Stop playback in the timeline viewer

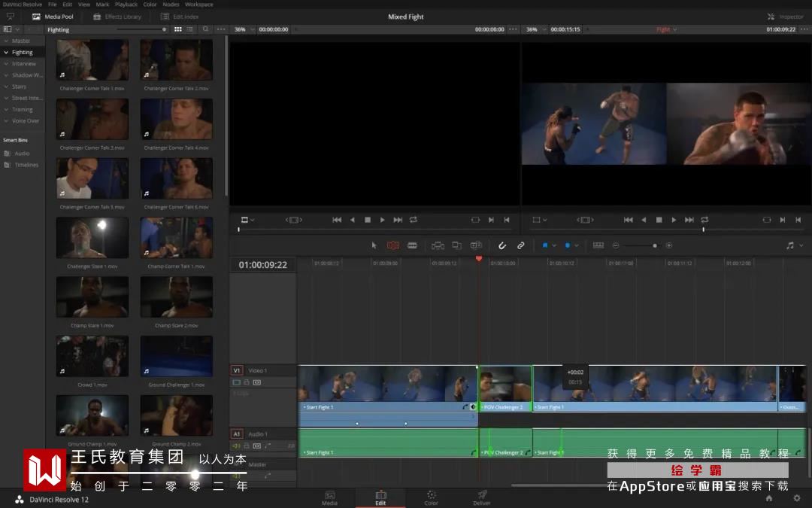coord(659,220)
